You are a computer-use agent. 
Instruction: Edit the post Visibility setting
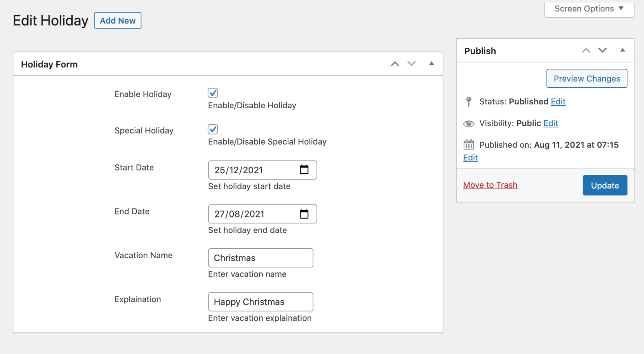click(x=551, y=123)
